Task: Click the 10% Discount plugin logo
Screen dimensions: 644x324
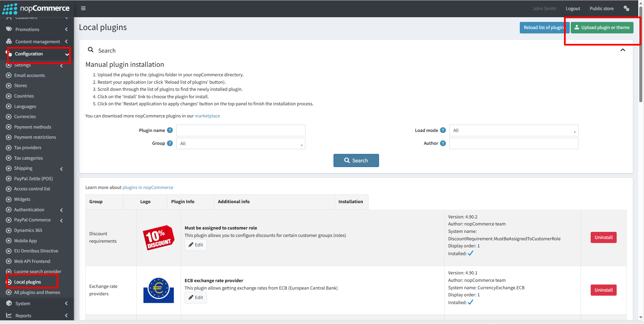Action: coord(158,238)
